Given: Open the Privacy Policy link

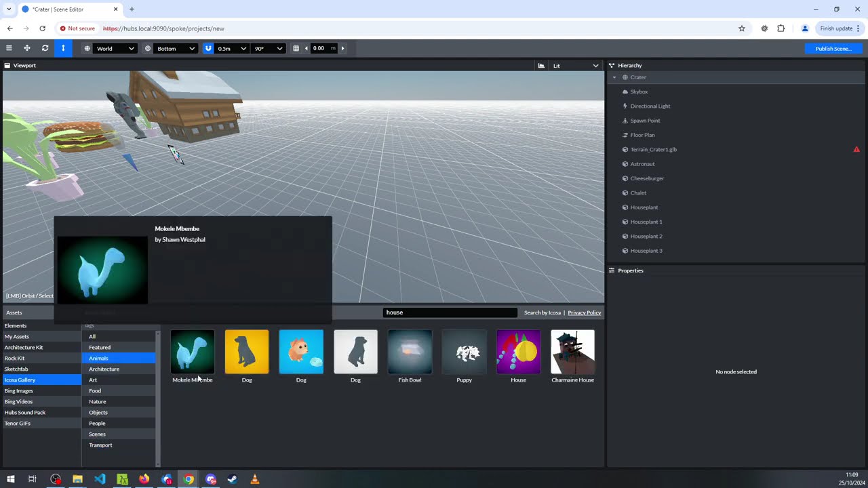Looking at the screenshot, I should click(x=584, y=312).
